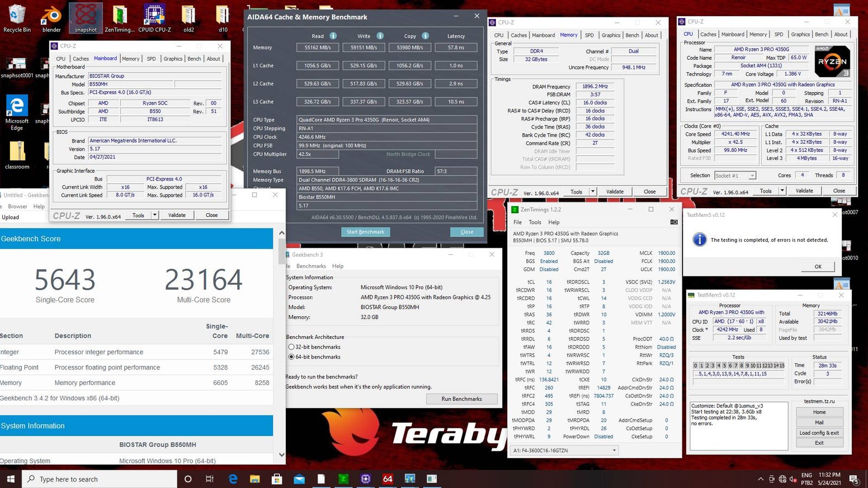Screen dimensions: 868x488
Task: Open the Tools menu in ZenTimings
Action: [535, 222]
